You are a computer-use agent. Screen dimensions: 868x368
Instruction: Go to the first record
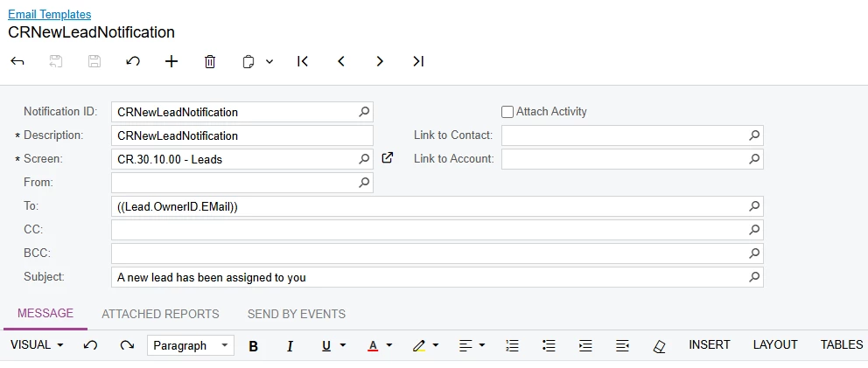coord(303,61)
